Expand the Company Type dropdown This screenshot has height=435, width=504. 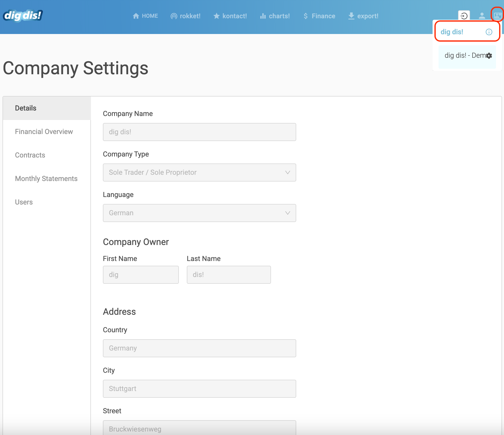coord(199,172)
